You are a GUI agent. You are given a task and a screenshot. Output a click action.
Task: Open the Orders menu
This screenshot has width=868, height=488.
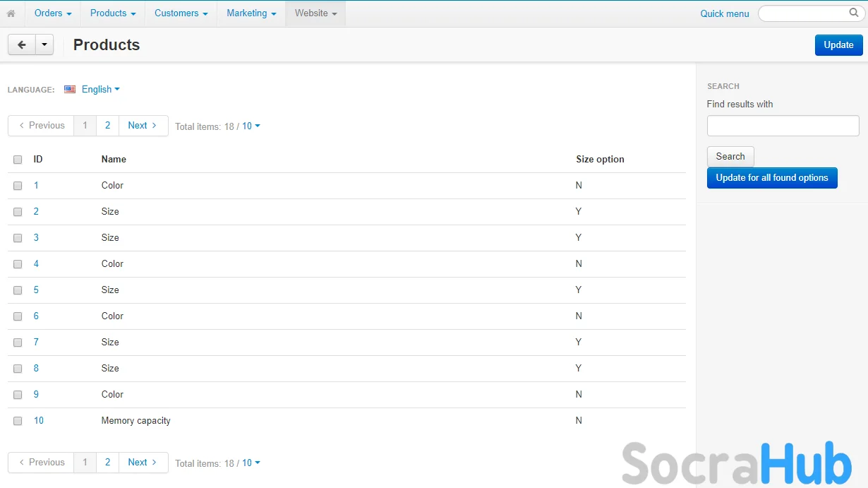[53, 13]
